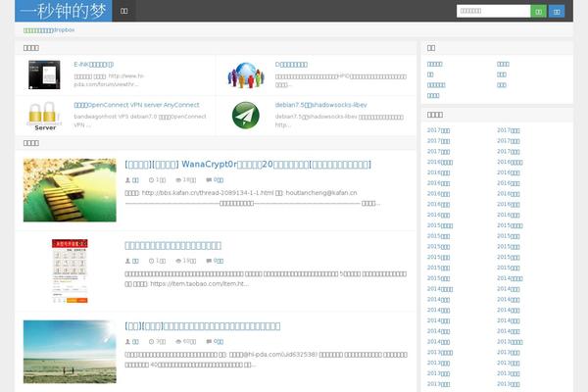Image resolution: width=588 pixels, height=392 pixels.
Task: Open the debian7.5 shadowsocks-libev article link
Action: (321, 105)
